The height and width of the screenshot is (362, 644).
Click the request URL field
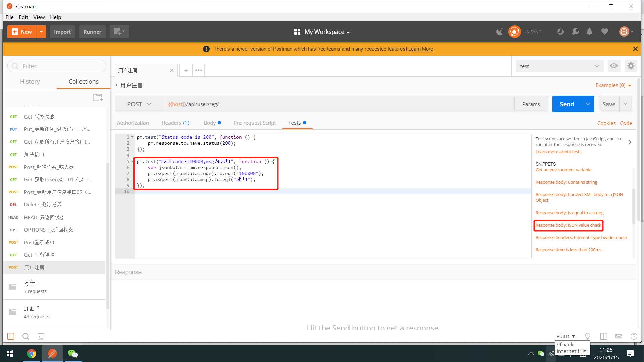click(x=339, y=104)
